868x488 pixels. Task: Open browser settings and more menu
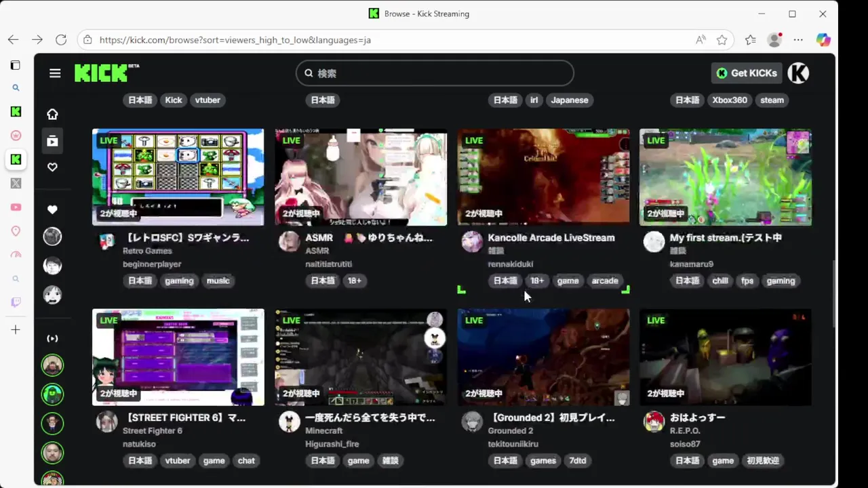[798, 40]
